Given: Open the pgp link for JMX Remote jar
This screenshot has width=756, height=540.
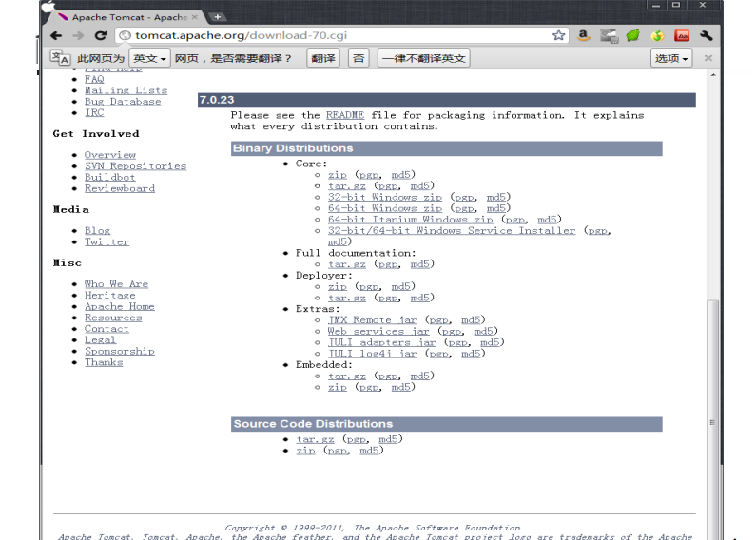Looking at the screenshot, I should 438,319.
